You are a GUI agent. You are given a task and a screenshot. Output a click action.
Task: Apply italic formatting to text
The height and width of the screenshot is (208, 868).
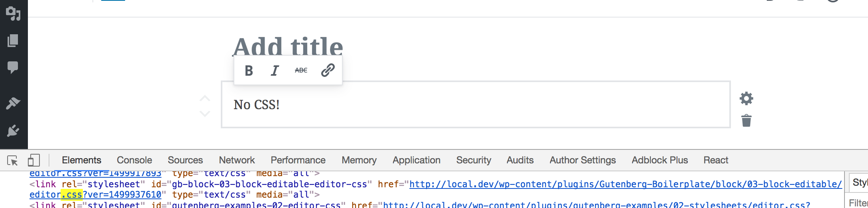(x=275, y=71)
